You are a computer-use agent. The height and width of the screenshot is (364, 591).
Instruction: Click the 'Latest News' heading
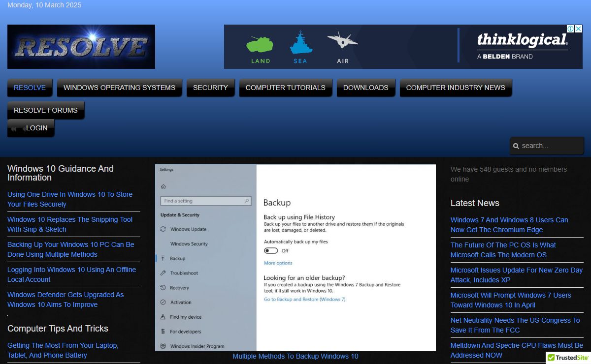(475, 203)
